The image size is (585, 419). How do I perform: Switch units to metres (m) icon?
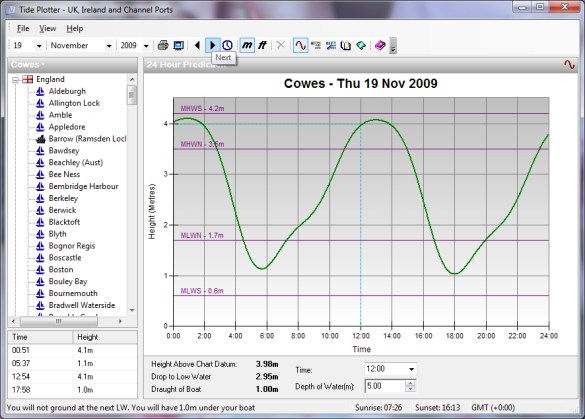point(247,46)
